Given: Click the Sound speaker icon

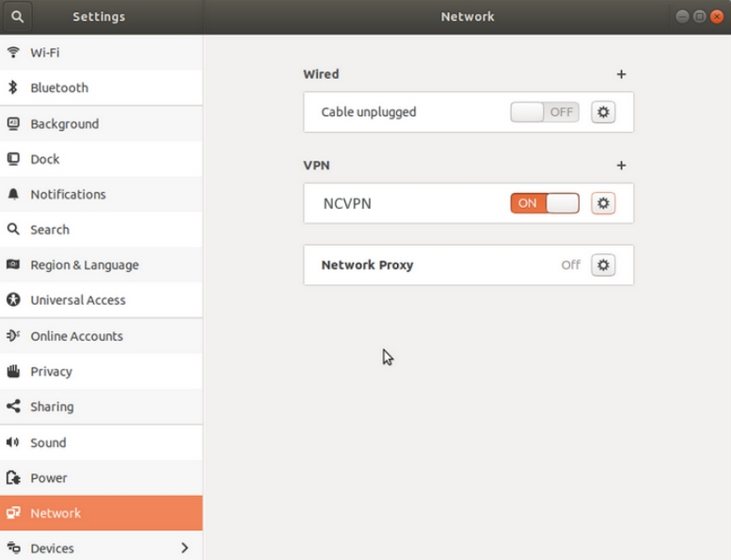Looking at the screenshot, I should click(x=13, y=442).
